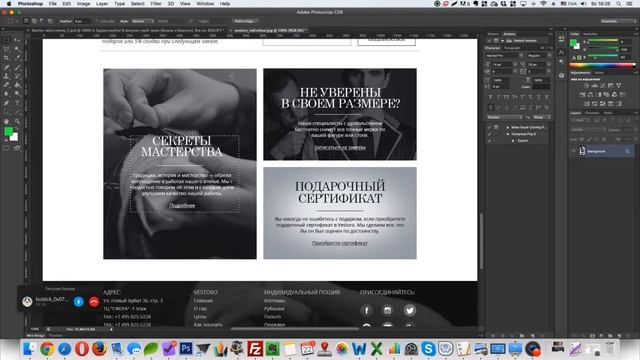Select the Horizontal Type tool
640x360 pixels.
[x=17, y=103]
